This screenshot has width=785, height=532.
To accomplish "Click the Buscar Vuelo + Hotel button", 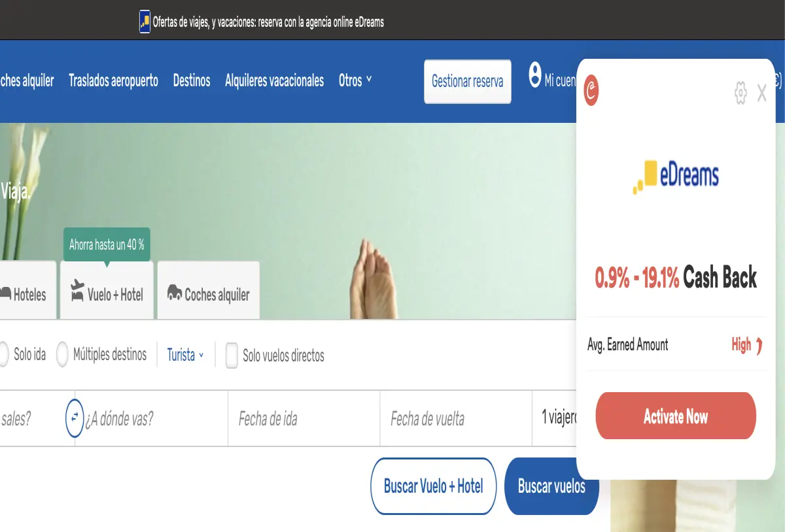I will click(433, 486).
